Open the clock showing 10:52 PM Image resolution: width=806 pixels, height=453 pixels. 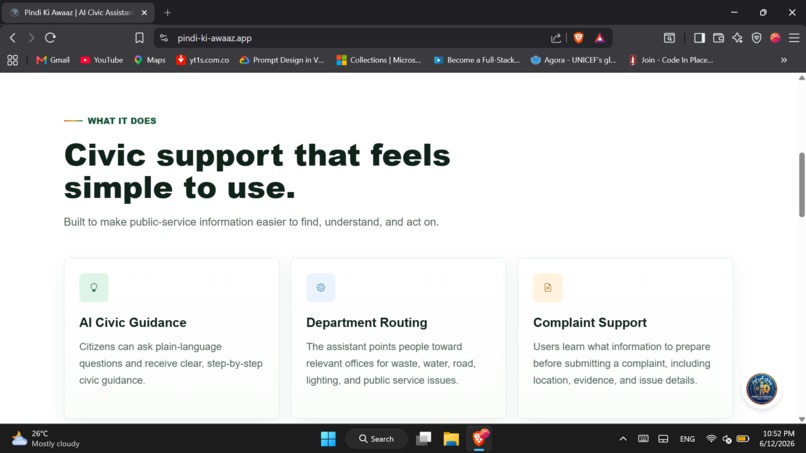(777, 439)
